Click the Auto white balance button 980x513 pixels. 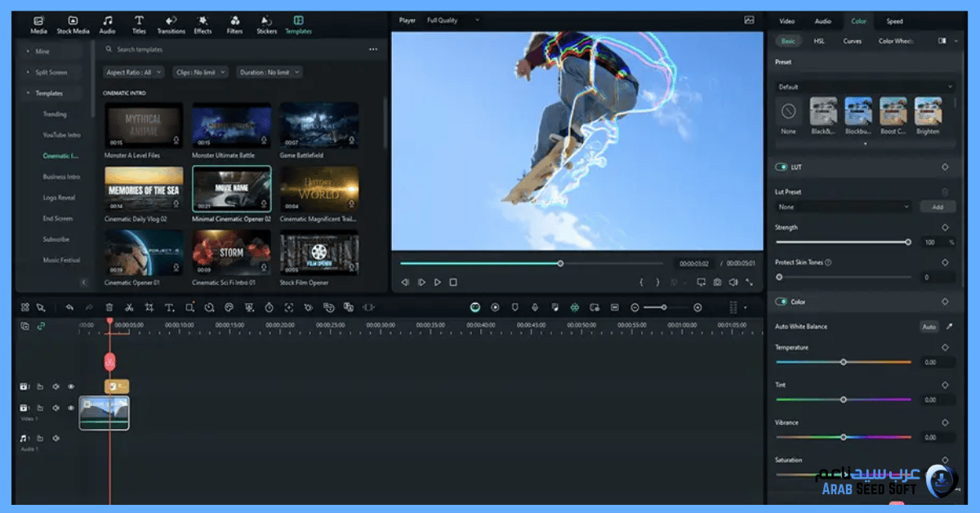pyautogui.click(x=929, y=326)
